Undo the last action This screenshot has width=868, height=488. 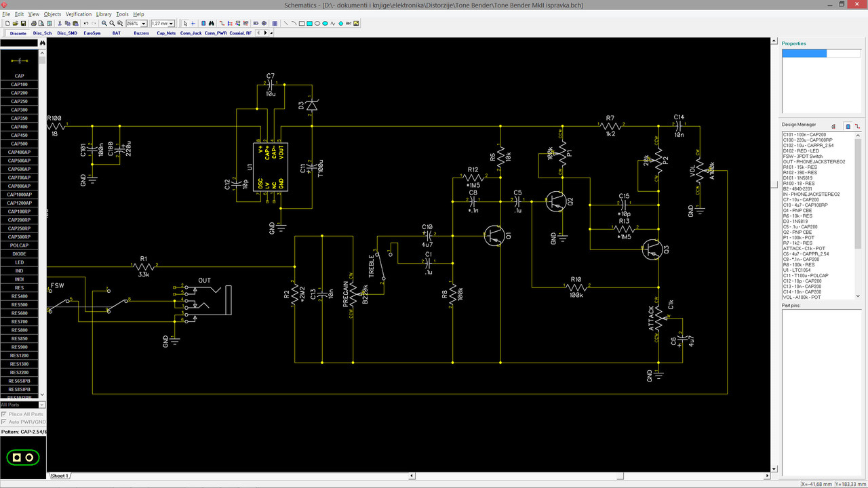(86, 23)
